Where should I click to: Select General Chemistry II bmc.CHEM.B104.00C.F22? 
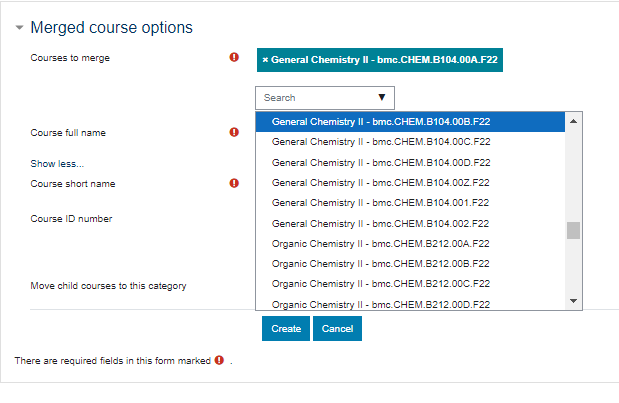(380, 142)
